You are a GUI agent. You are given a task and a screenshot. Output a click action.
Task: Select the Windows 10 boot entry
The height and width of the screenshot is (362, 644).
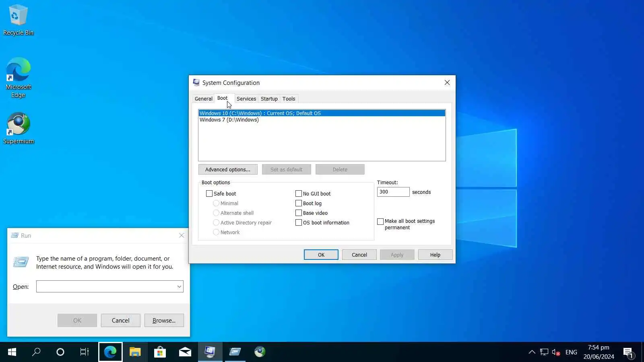[x=322, y=113]
